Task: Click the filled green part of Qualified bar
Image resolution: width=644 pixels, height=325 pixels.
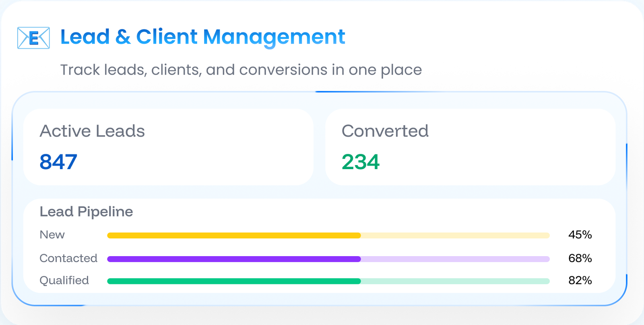Action: tap(233, 281)
